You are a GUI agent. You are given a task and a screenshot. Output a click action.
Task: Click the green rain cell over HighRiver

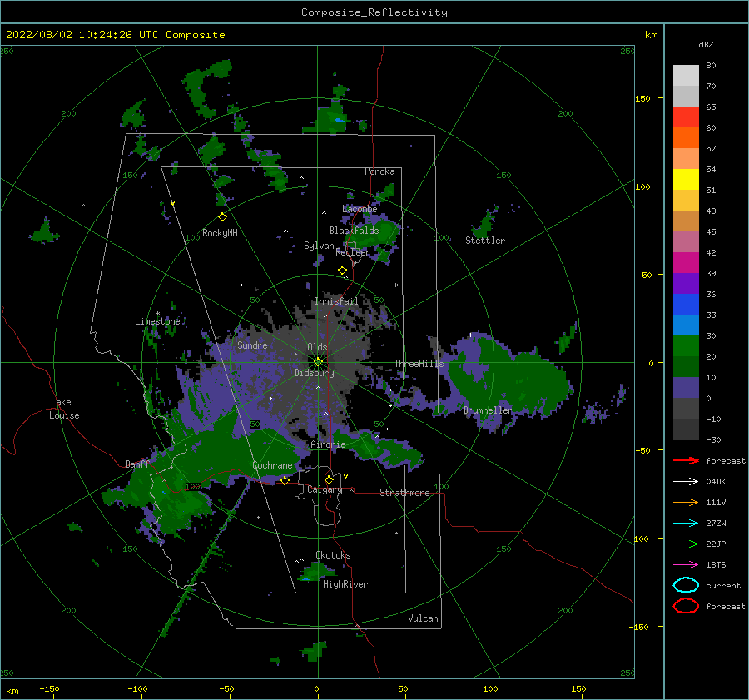click(315, 571)
